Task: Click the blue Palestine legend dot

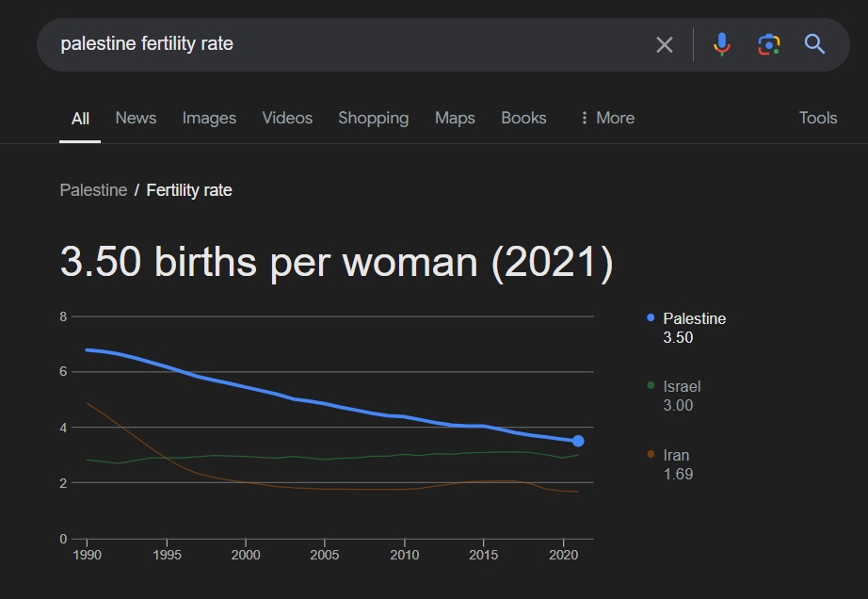Action: [x=651, y=318]
